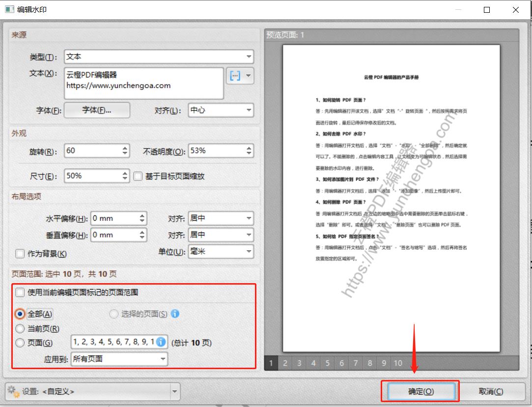Confirm with the 确定(O) button
Image resolution: width=532 pixels, height=407 pixels.
(420, 391)
